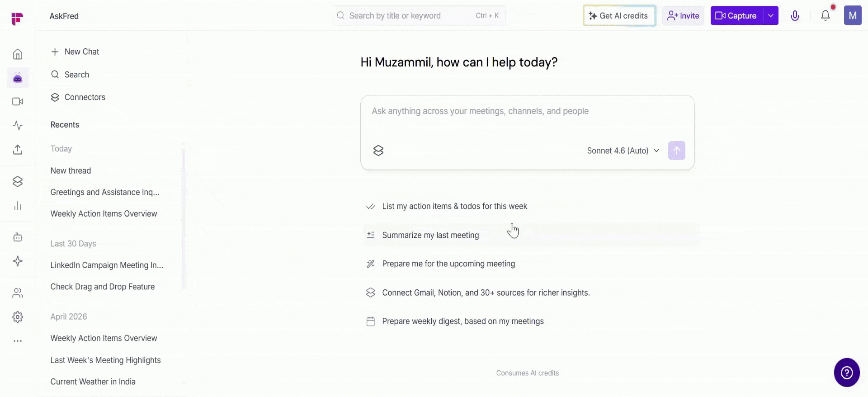This screenshot has height=397, width=868.
Task: Open the Home icon in the sidebar
Action: (x=18, y=54)
